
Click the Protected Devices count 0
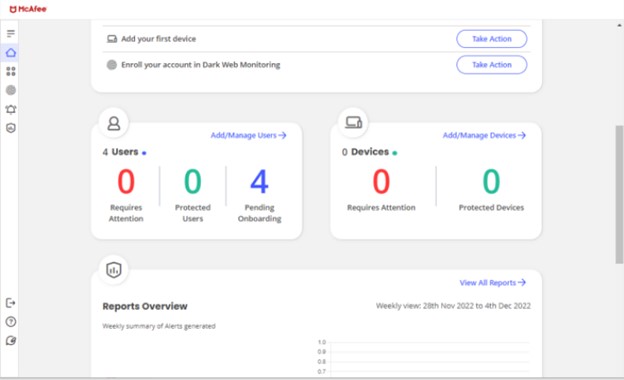coord(491,181)
